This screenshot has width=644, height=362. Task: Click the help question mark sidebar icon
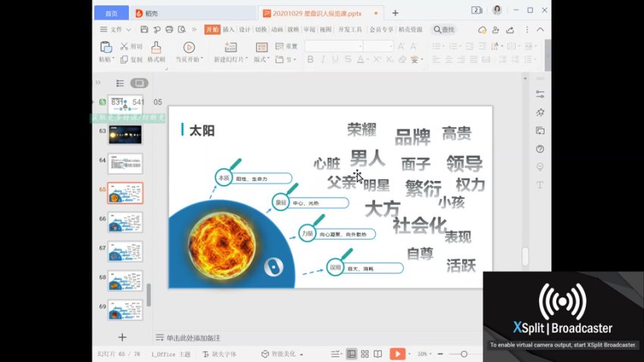(x=540, y=149)
